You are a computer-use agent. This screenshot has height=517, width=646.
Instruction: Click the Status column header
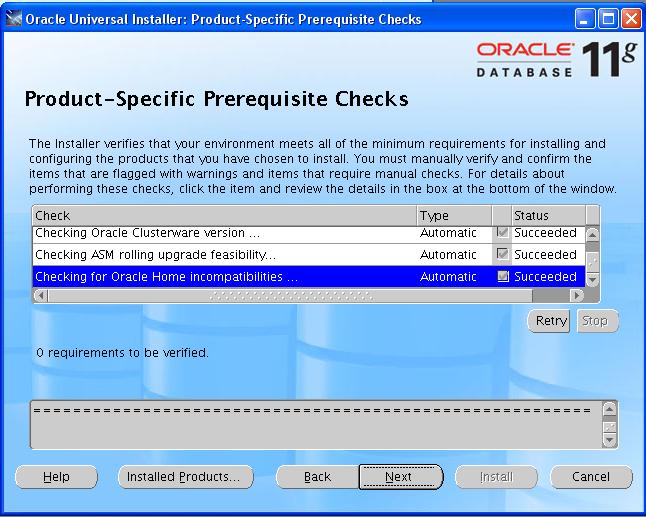coord(546,215)
